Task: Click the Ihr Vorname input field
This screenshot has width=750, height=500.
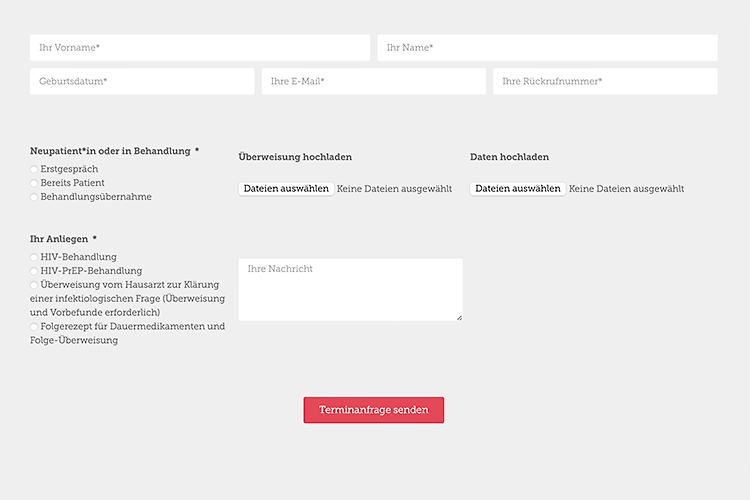Action: point(200,48)
